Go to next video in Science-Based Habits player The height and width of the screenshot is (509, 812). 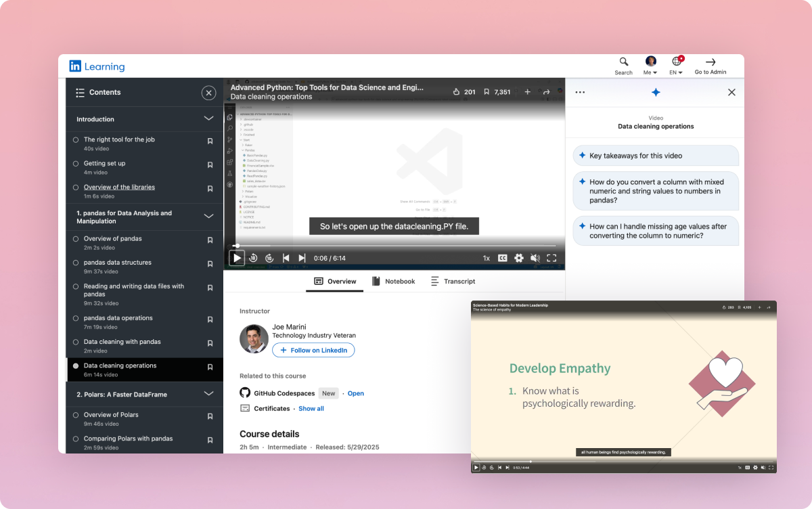(507, 467)
